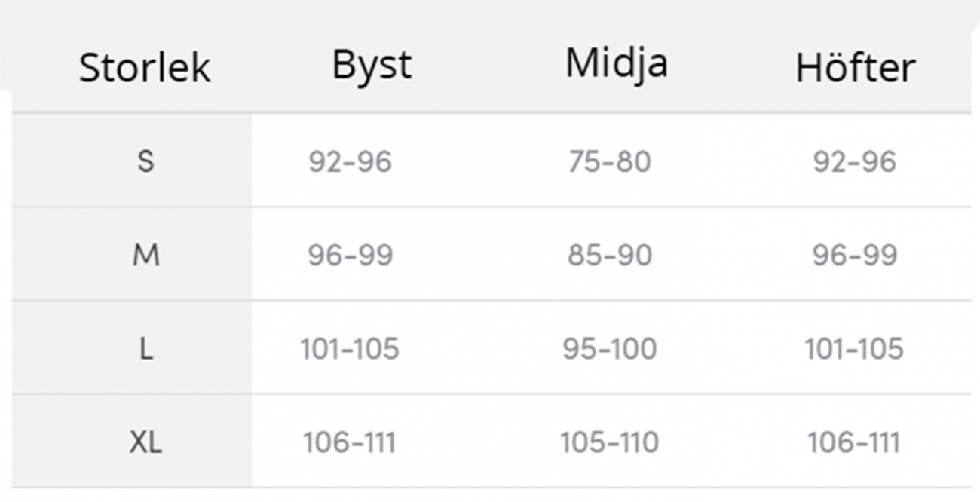The width and height of the screenshot is (980, 502).
Task: Click XL waist value 105-110
Action: point(609,442)
